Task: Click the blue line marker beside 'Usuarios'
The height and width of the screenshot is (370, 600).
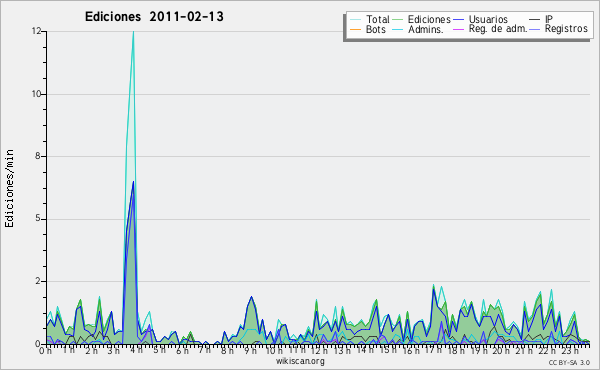Action: (458, 20)
